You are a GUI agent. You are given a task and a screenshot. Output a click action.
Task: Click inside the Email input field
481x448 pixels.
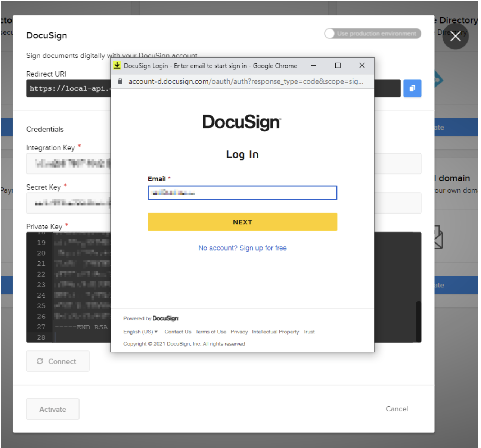pyautogui.click(x=242, y=193)
